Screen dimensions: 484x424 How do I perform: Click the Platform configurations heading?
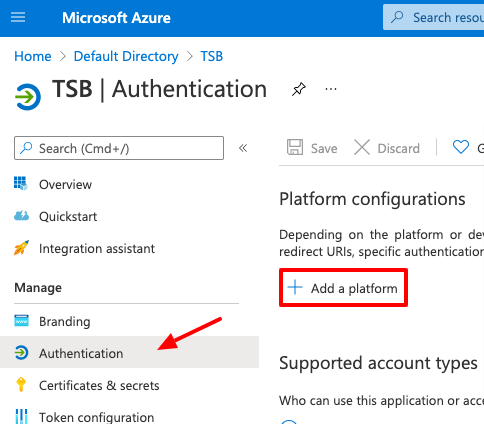tap(372, 199)
